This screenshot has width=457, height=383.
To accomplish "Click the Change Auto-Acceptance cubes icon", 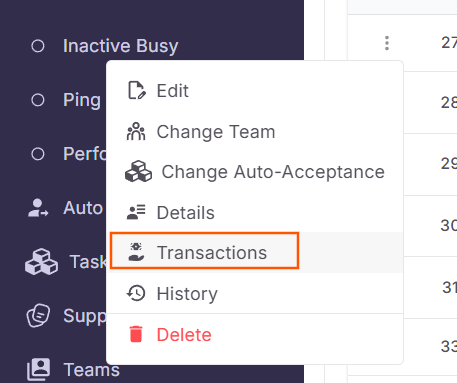I will click(138, 172).
